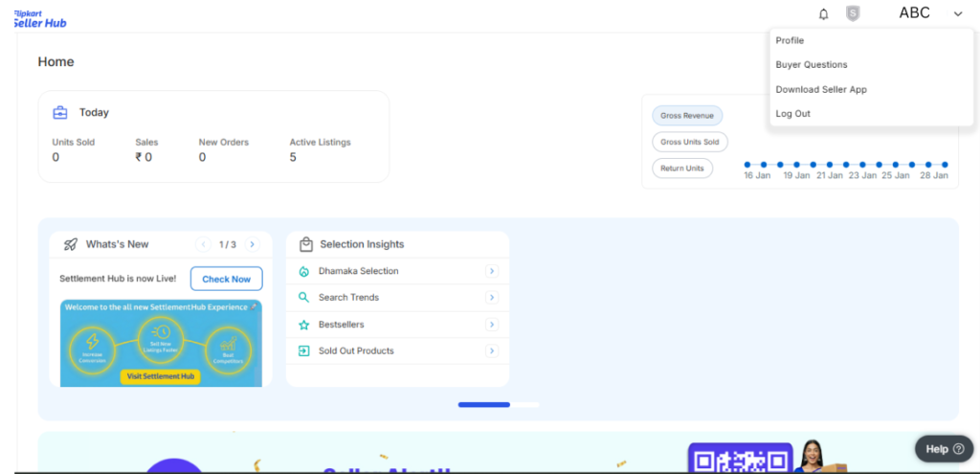The width and height of the screenshot is (980, 474).
Task: Click the Bestsellers star icon
Action: (303, 326)
